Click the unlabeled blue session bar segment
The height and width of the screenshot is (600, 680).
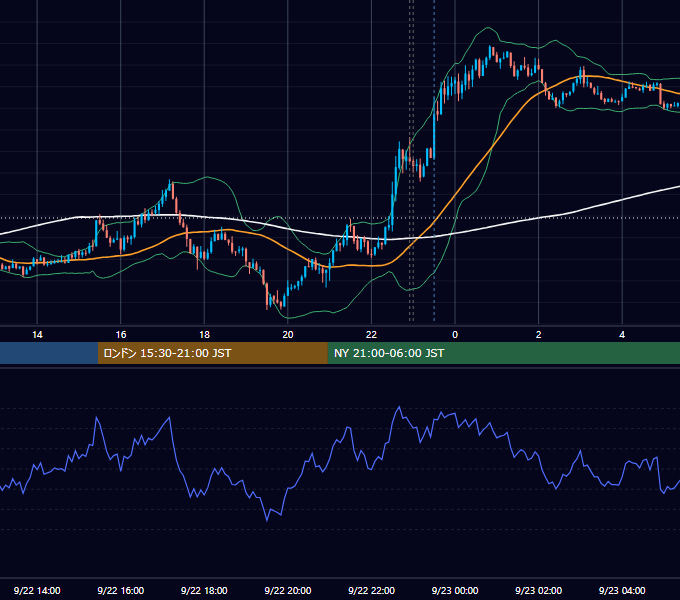click(x=49, y=353)
